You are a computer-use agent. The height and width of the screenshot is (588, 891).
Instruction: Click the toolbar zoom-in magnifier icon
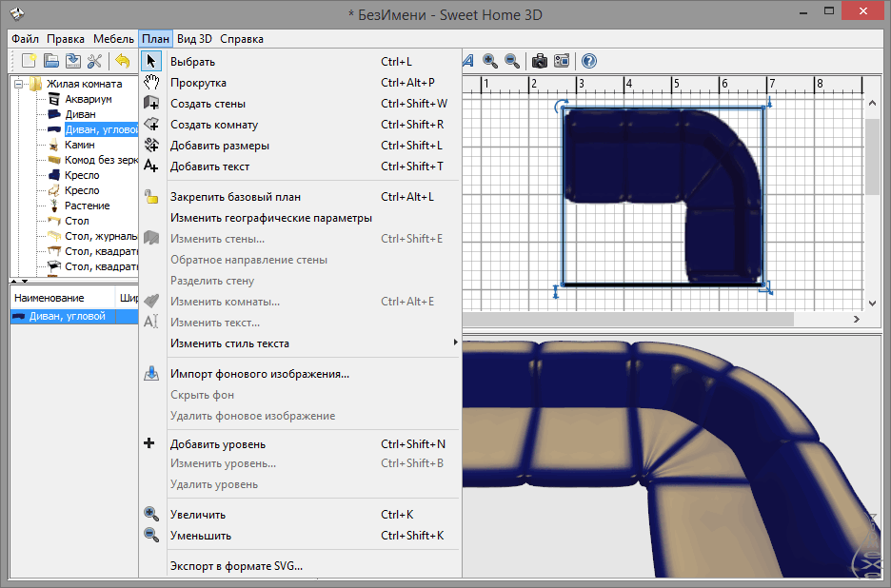[490, 61]
